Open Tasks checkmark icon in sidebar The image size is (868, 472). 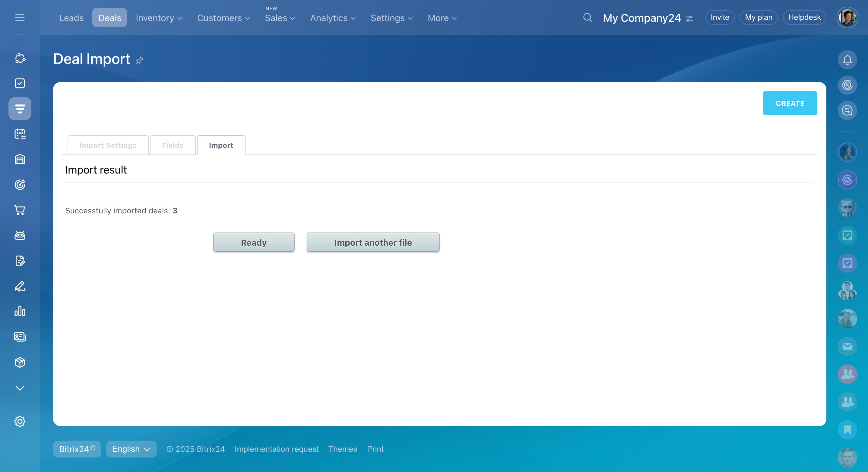pos(20,83)
